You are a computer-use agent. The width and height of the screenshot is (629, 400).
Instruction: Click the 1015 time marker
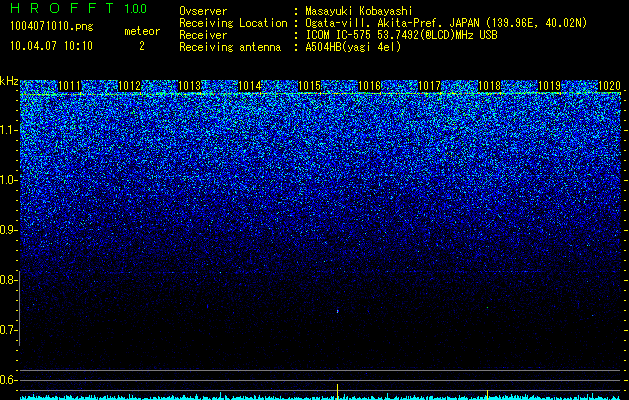[x=309, y=85]
